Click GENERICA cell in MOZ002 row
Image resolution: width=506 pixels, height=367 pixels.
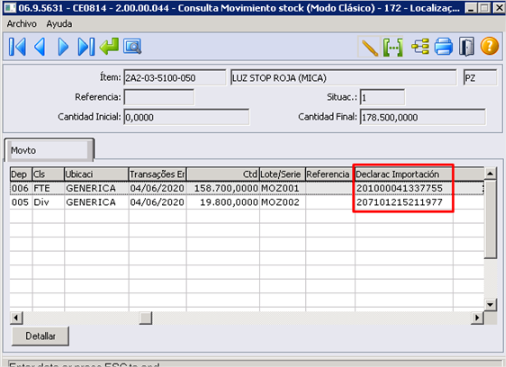tap(96, 202)
